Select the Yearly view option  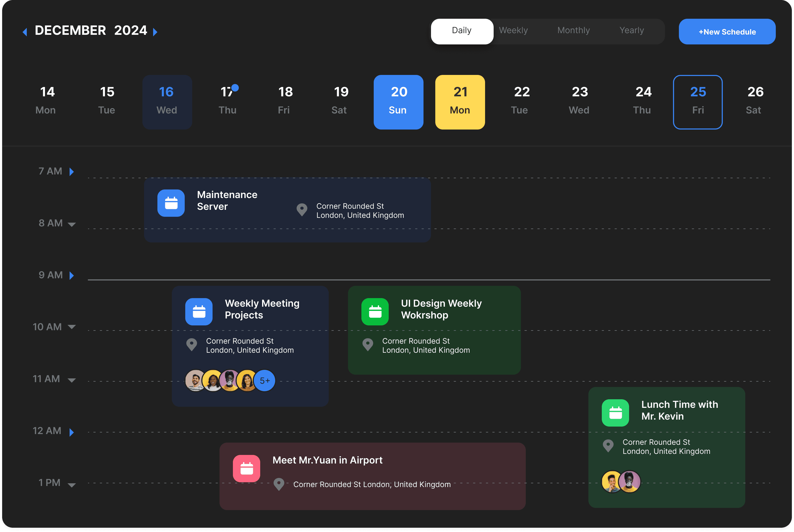(632, 31)
